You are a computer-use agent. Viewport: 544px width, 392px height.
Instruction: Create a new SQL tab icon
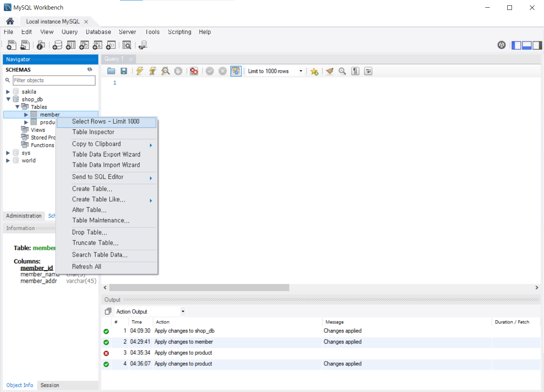tap(11, 45)
